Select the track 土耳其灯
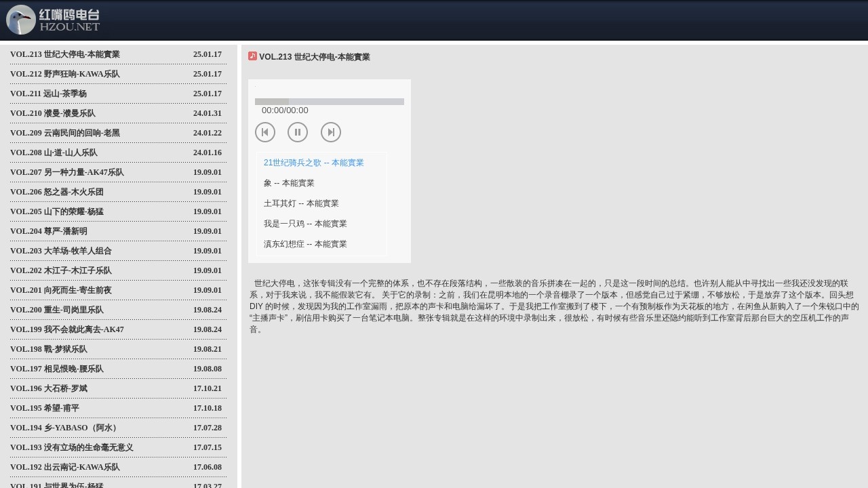The width and height of the screenshot is (868, 488). click(301, 203)
